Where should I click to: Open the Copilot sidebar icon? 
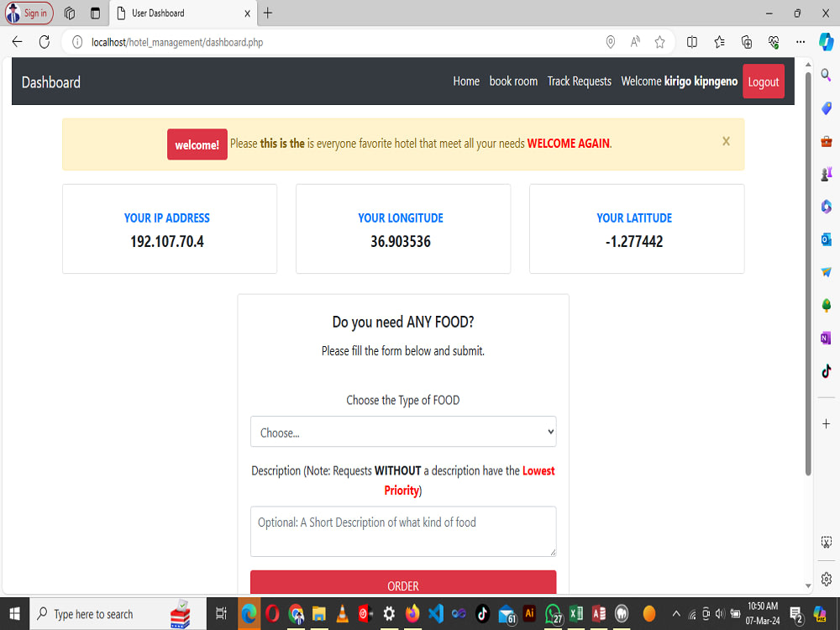(x=826, y=42)
